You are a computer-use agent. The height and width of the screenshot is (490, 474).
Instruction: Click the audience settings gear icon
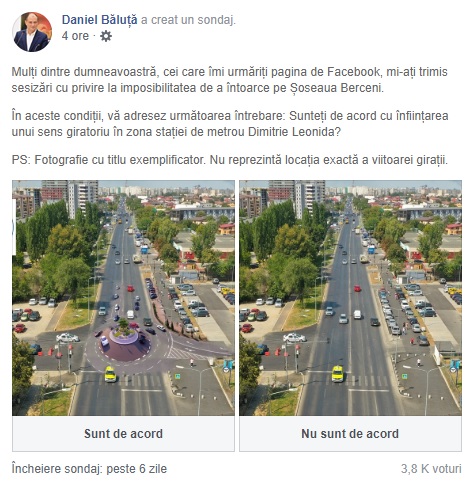(x=106, y=36)
